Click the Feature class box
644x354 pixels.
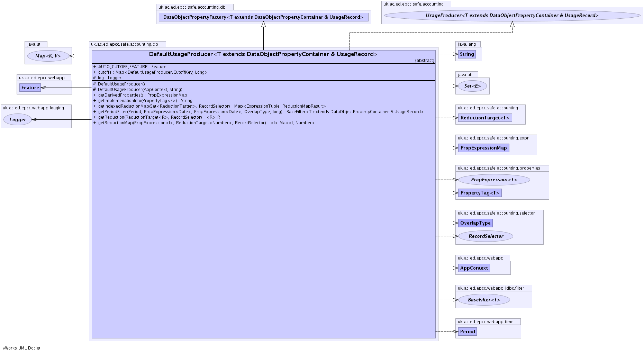pos(30,88)
